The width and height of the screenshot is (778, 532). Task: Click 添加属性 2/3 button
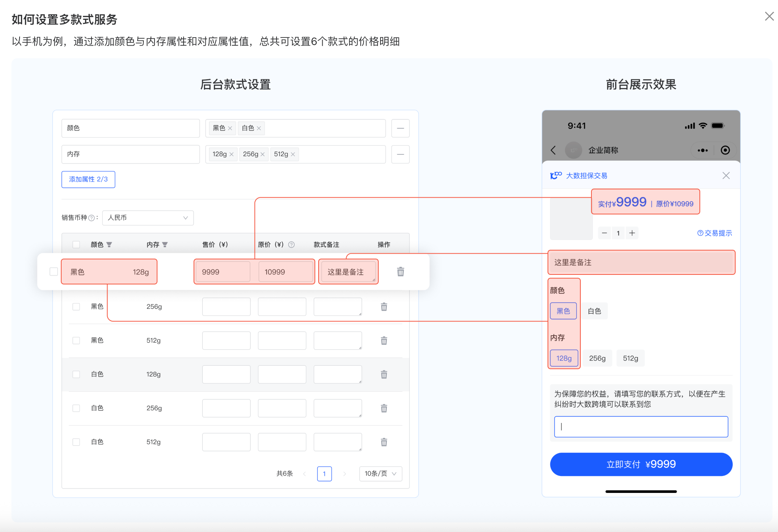(x=88, y=179)
